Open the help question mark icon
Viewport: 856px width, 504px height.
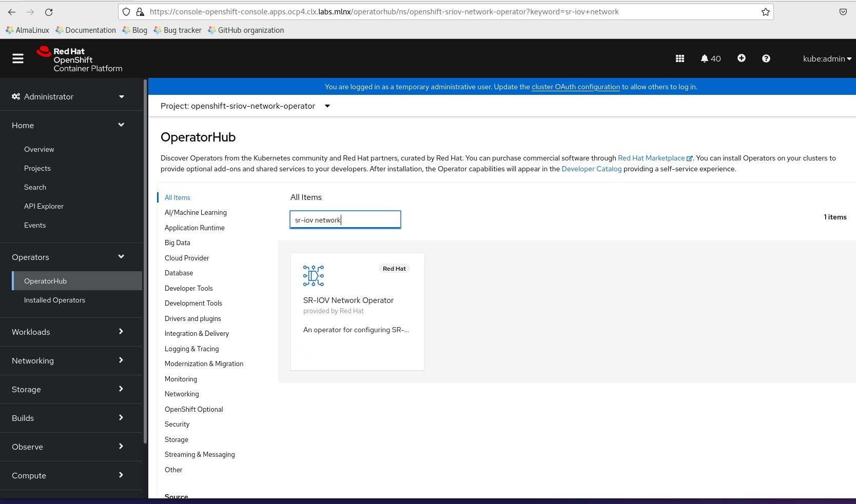coord(766,58)
